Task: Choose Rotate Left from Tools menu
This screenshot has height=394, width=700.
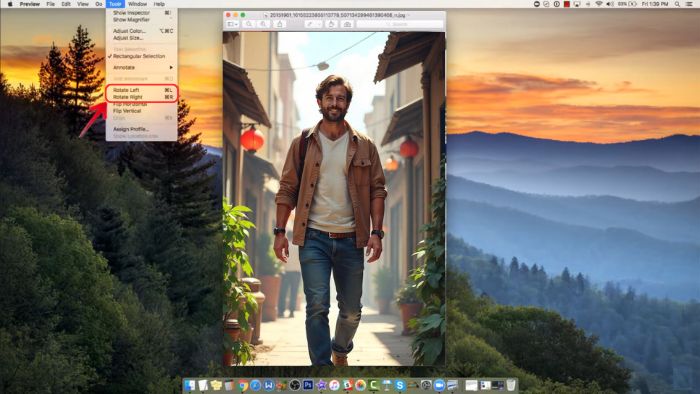Action: (141, 90)
